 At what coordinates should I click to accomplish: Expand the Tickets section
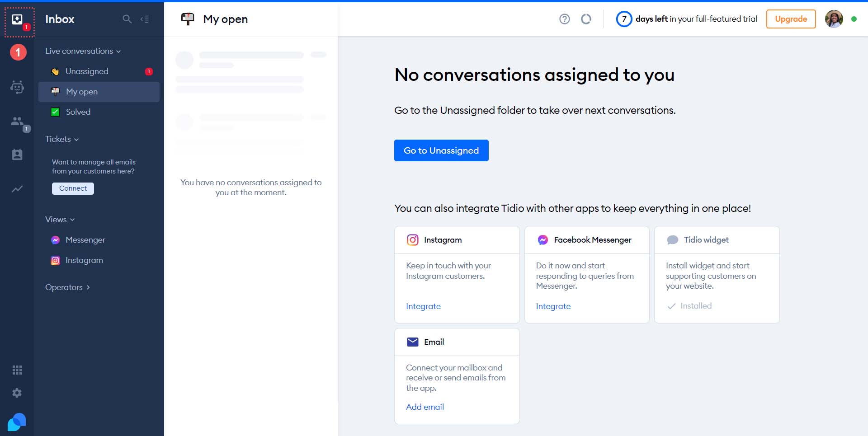[76, 139]
